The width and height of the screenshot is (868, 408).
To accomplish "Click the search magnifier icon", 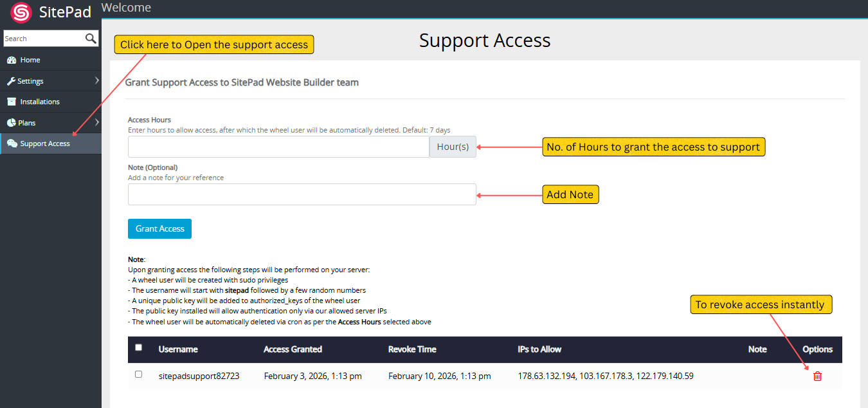I will [x=91, y=39].
